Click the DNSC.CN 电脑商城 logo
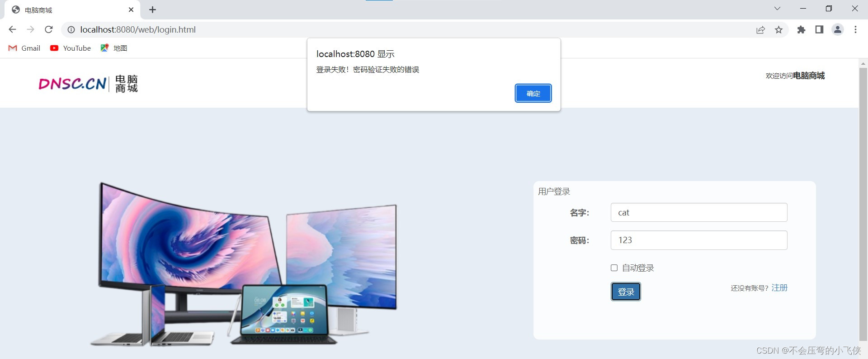 point(88,84)
